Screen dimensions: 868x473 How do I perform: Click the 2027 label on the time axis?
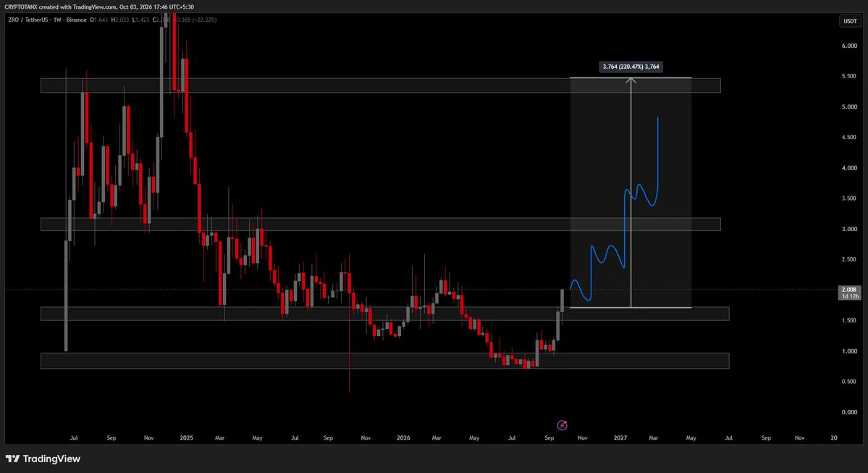coord(620,438)
